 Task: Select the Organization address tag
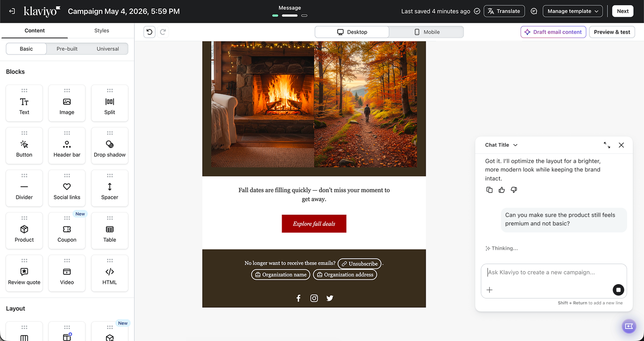point(345,275)
